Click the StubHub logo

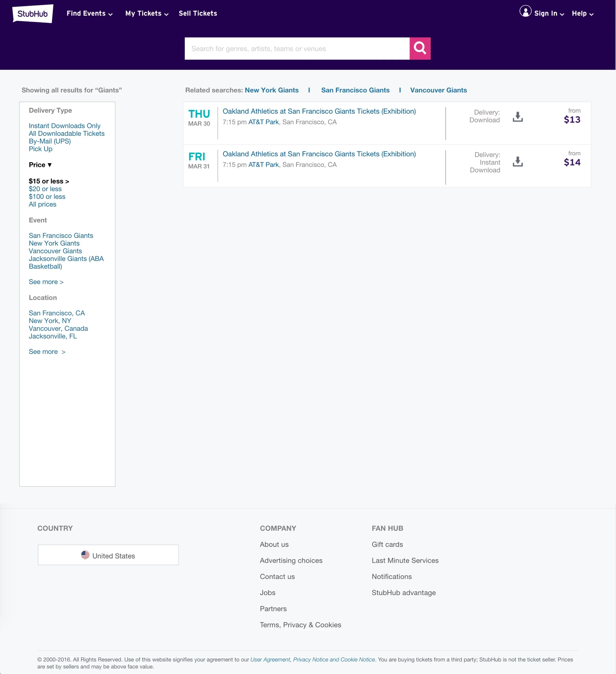(33, 14)
